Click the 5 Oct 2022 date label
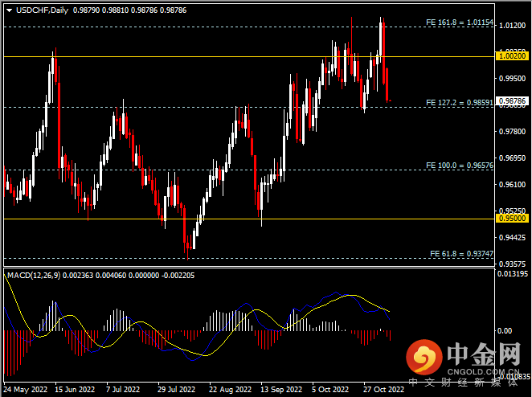 click(330, 389)
